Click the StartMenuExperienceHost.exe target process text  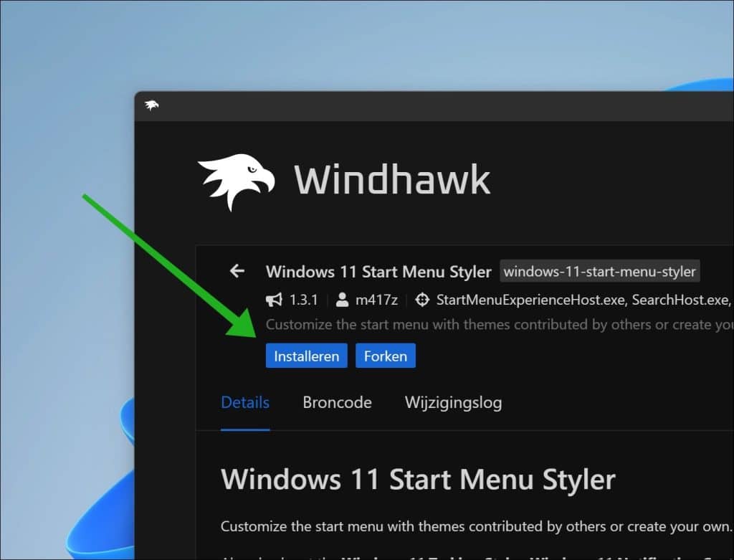point(531,300)
